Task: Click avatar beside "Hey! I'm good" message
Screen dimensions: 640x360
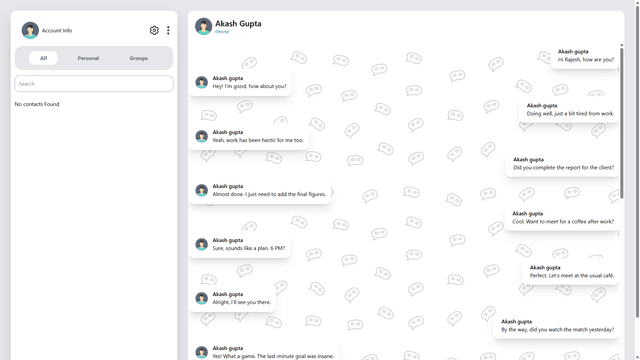Action: 201,82
